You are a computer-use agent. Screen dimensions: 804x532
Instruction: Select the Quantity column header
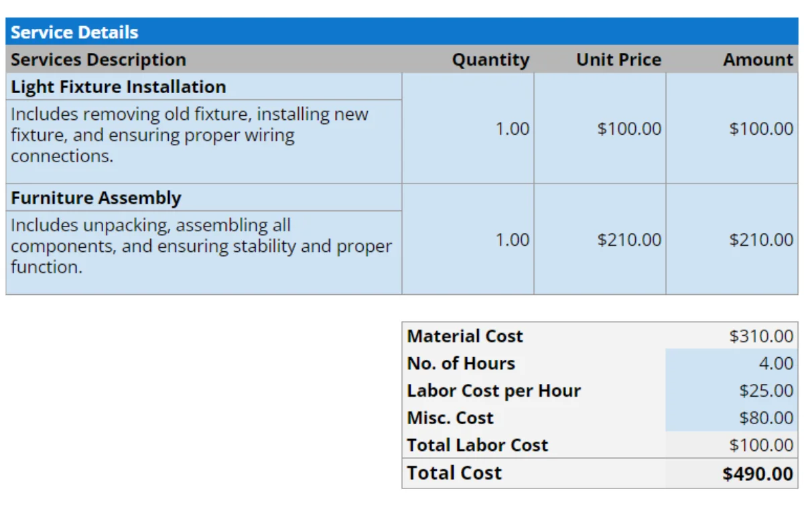pos(490,60)
